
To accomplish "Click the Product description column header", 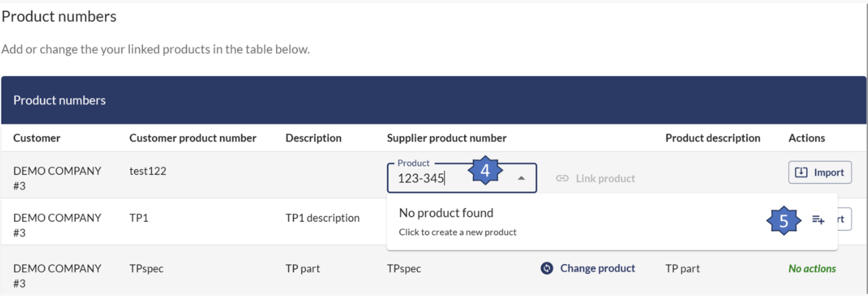I will (713, 138).
